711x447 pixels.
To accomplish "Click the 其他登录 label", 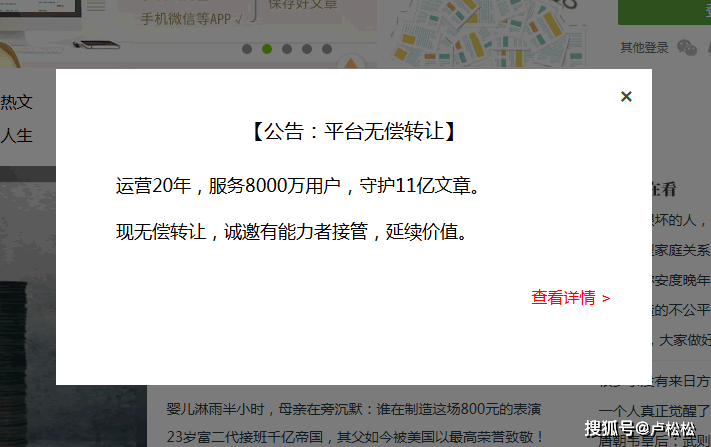I will coord(644,48).
